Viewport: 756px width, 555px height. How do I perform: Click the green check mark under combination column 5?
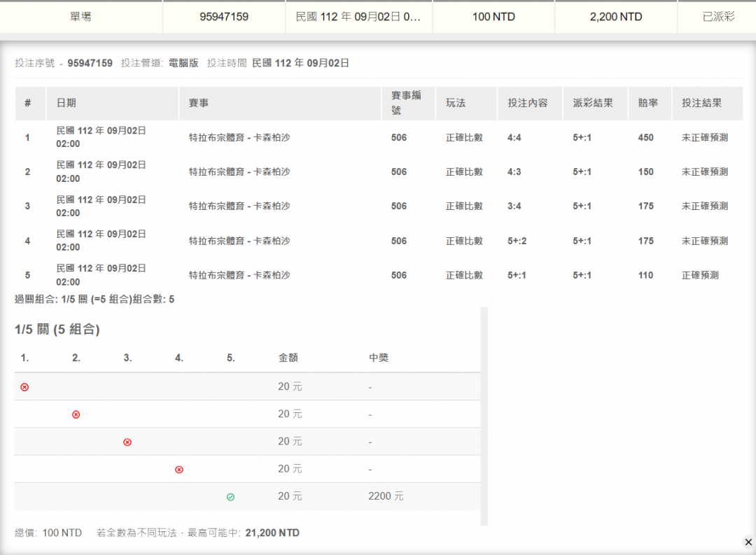pyautogui.click(x=230, y=497)
